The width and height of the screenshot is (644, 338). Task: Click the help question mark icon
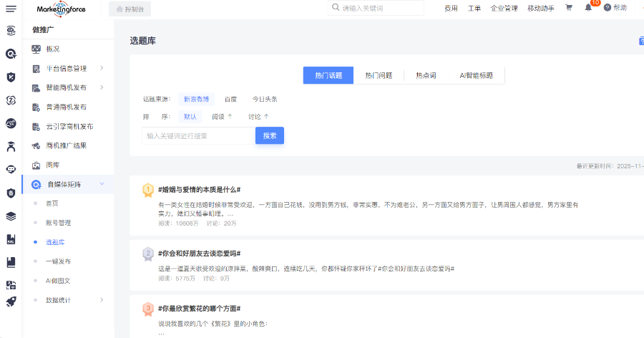[x=608, y=8]
